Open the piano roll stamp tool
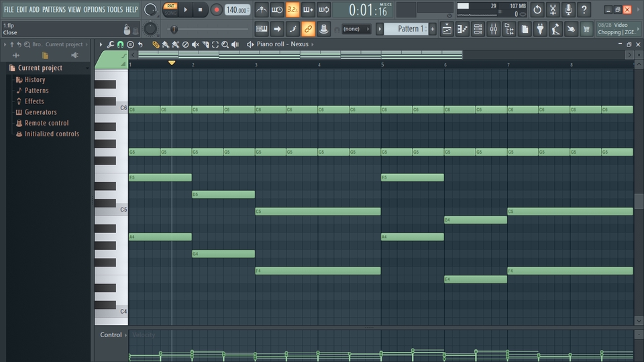The image size is (644, 362). [x=130, y=44]
